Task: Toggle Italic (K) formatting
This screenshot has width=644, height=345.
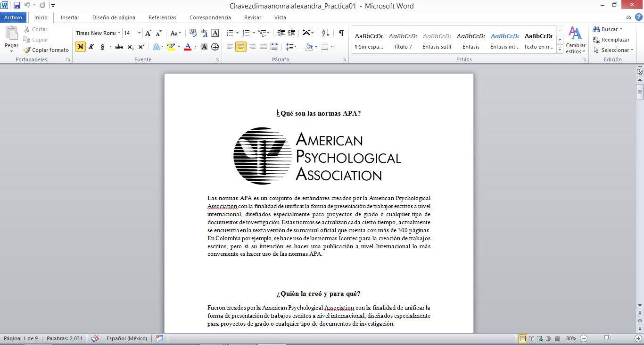Action: point(91,47)
